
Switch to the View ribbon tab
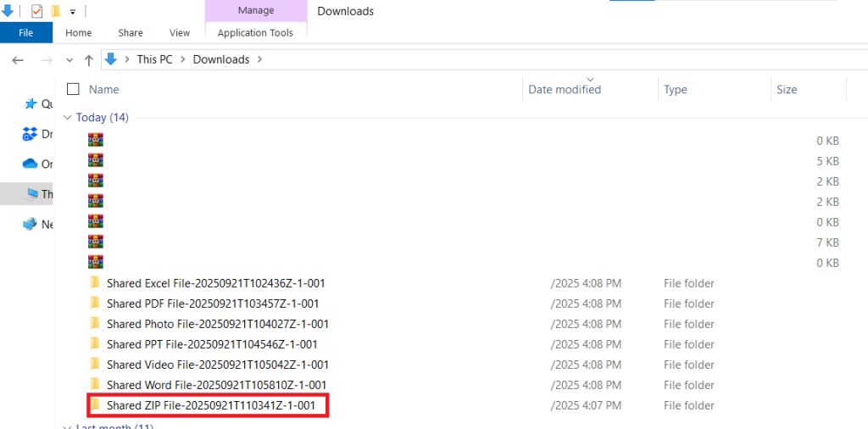pos(180,33)
